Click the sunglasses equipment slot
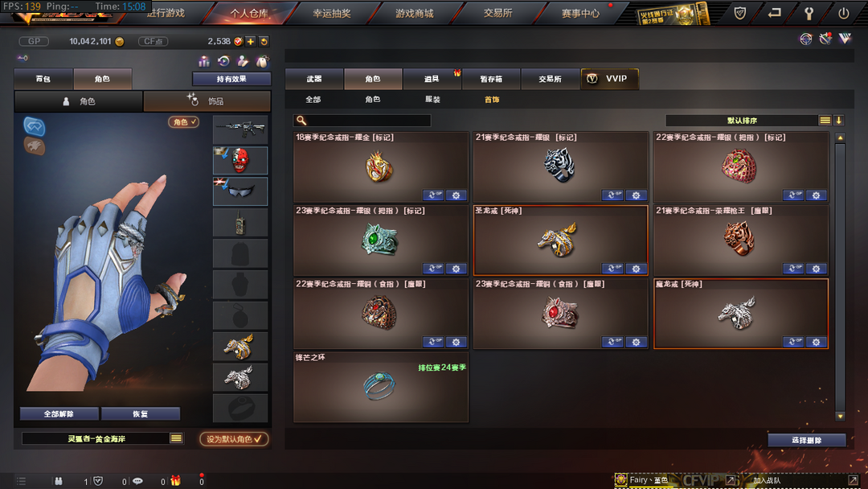Viewport: 868px width, 489px height. (240, 191)
